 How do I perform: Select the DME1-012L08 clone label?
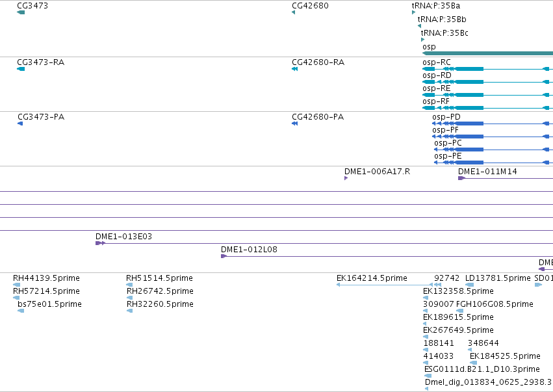point(249,250)
